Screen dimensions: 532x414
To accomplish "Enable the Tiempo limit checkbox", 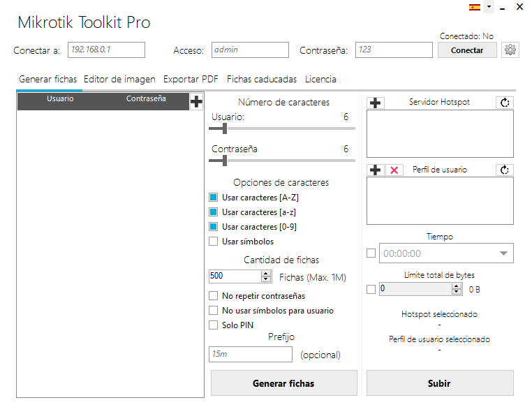I will tap(371, 253).
